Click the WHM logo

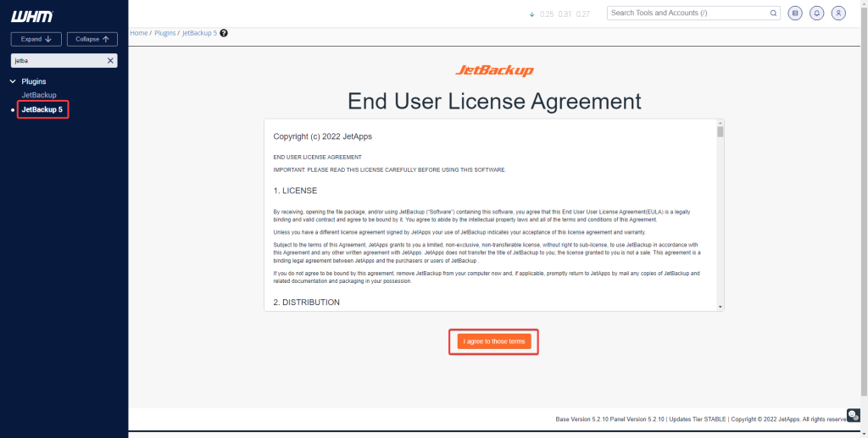(x=32, y=17)
